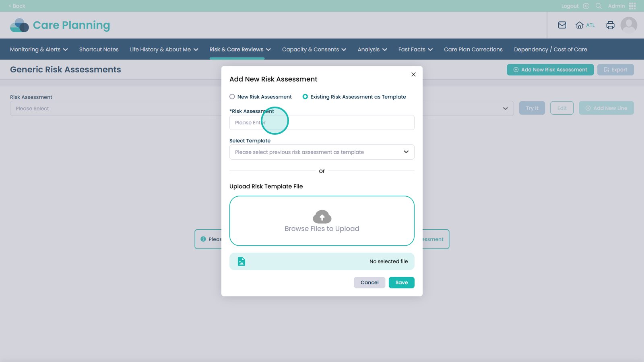Screen dimensions: 644x362
Task: Click the printer icon in header
Action: pyautogui.click(x=610, y=25)
